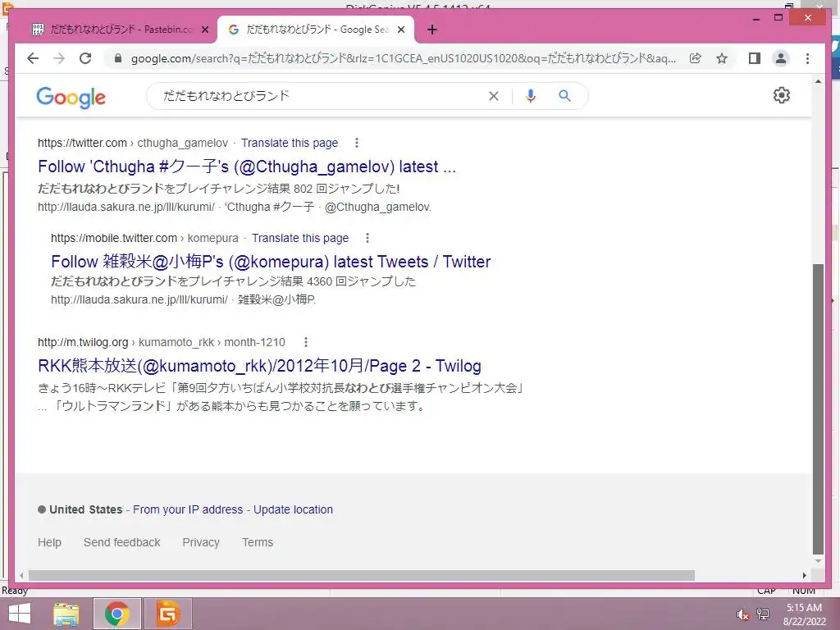Open Help link in footer
Image resolution: width=840 pixels, height=630 pixels.
coord(49,542)
